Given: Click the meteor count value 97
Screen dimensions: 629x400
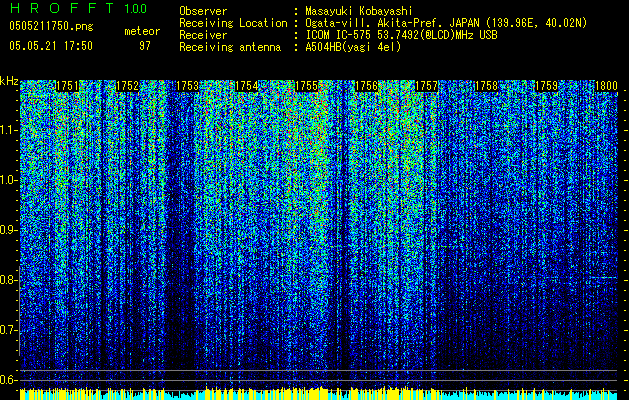Looking at the screenshot, I should tap(145, 46).
